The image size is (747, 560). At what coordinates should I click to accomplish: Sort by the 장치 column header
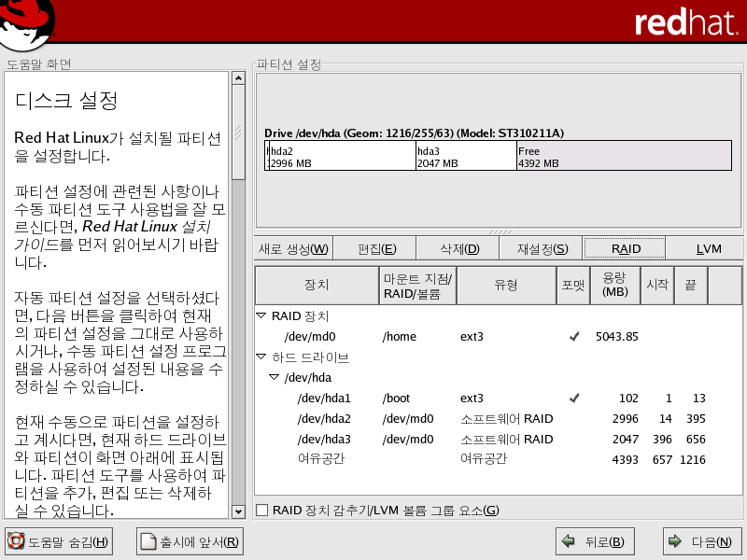pyautogui.click(x=316, y=285)
